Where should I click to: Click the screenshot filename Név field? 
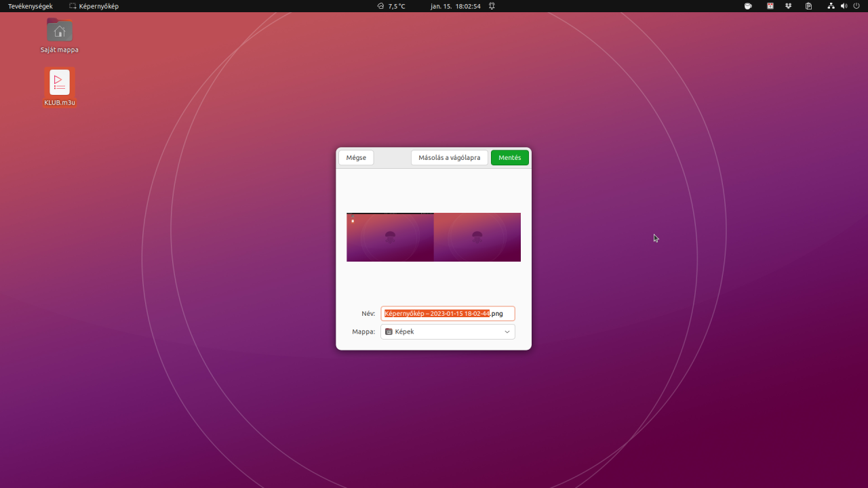448,314
